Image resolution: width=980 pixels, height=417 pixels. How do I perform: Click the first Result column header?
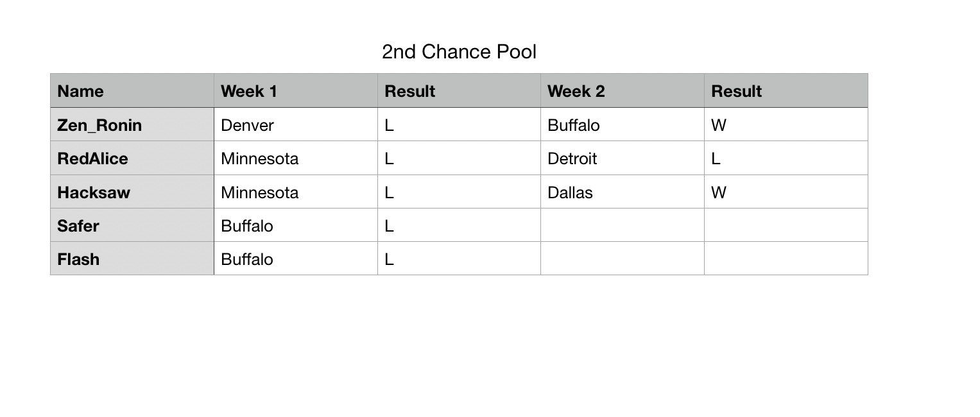[x=459, y=91]
